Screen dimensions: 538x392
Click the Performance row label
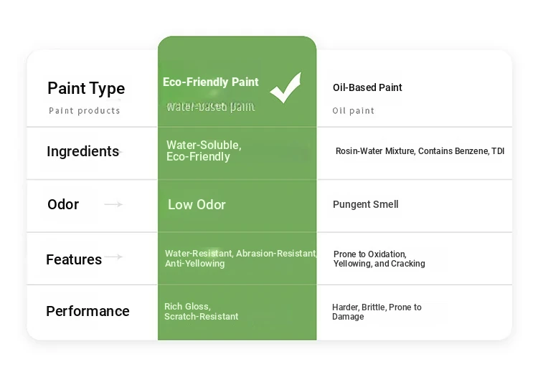[88, 311]
